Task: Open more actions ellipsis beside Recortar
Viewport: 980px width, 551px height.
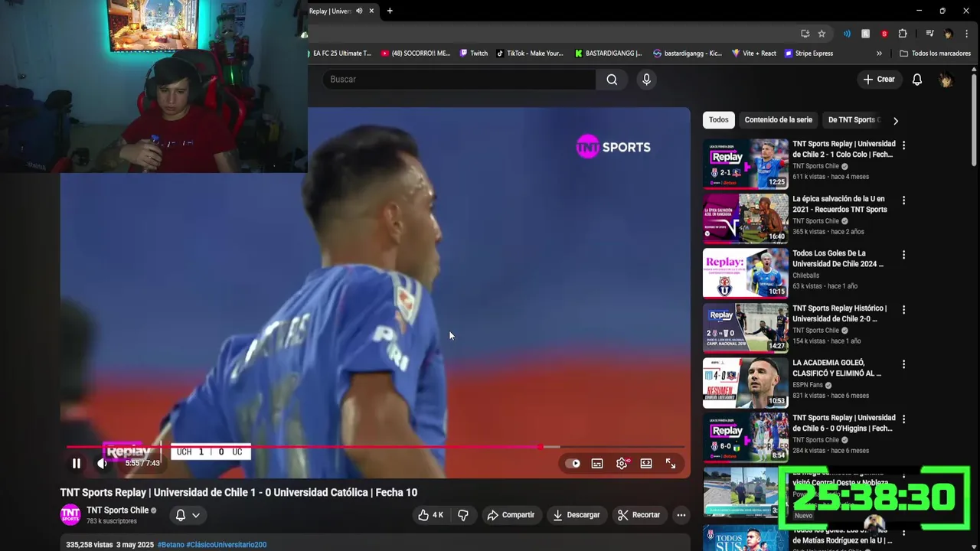Action: pyautogui.click(x=681, y=515)
